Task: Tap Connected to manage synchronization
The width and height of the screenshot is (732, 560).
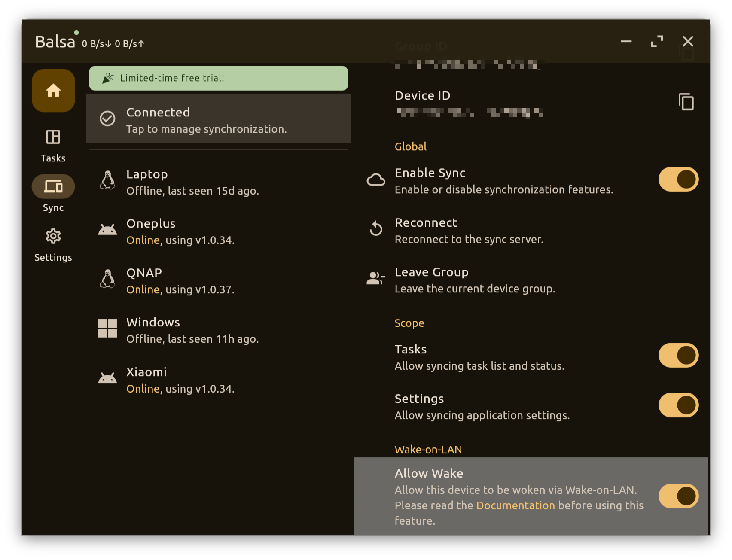Action: 218,119
